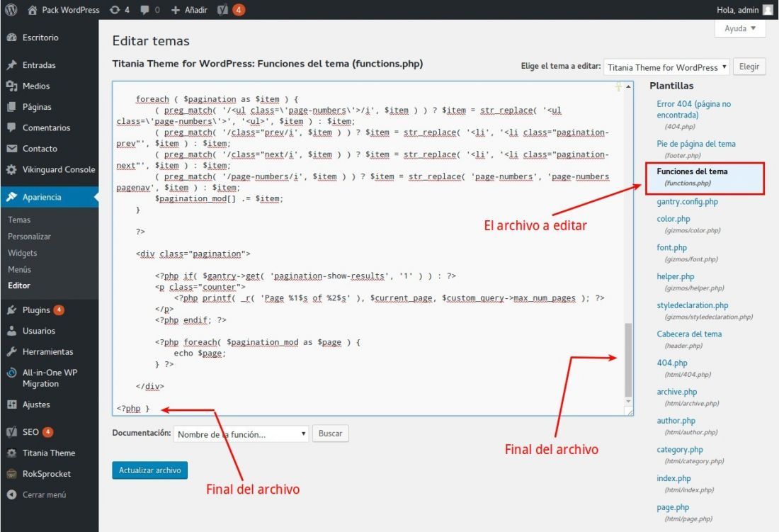Click the Plugins badge showing 4
779x532 pixels.
[59, 310]
